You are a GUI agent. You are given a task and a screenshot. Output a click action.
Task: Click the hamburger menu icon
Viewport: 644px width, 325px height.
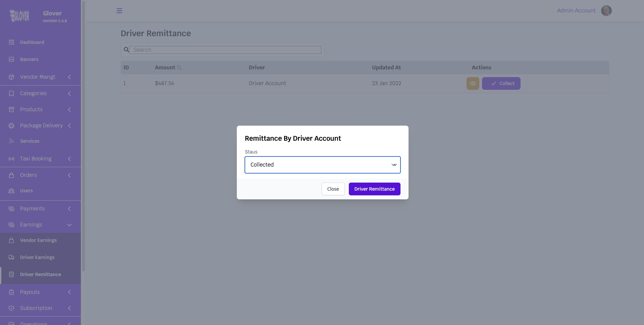tap(119, 11)
